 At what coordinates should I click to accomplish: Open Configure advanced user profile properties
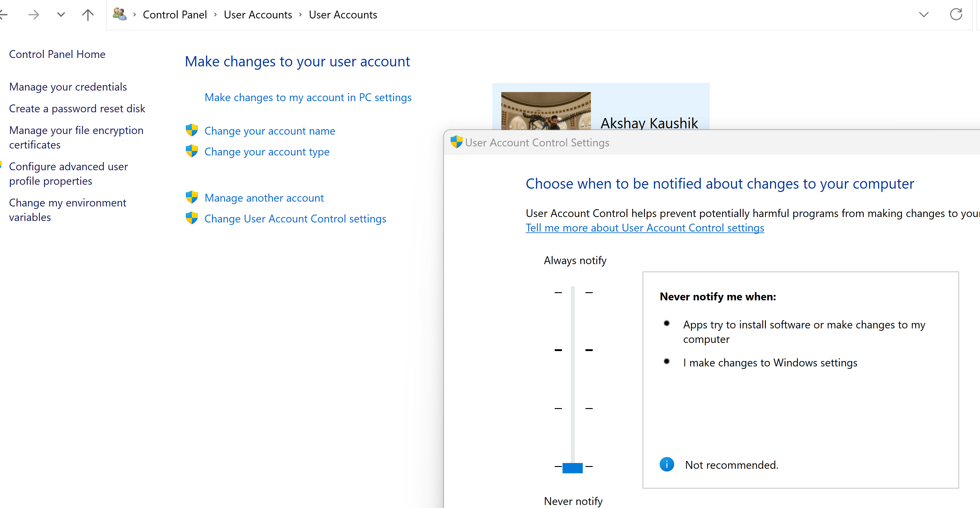click(x=68, y=174)
